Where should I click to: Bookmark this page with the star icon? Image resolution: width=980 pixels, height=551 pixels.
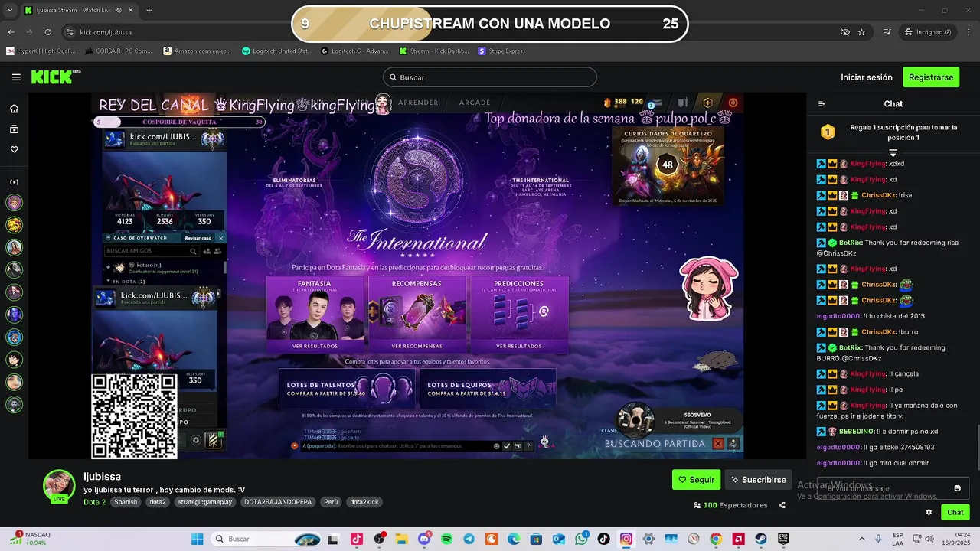click(861, 32)
